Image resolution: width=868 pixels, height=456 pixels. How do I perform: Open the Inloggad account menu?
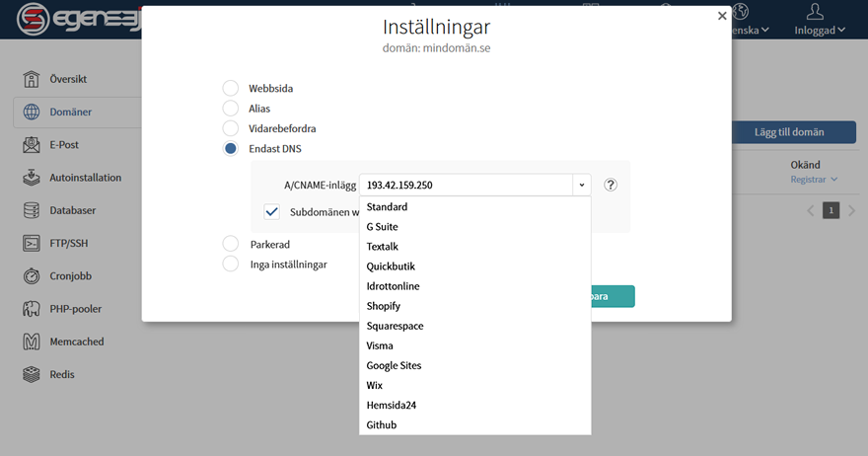(820, 31)
